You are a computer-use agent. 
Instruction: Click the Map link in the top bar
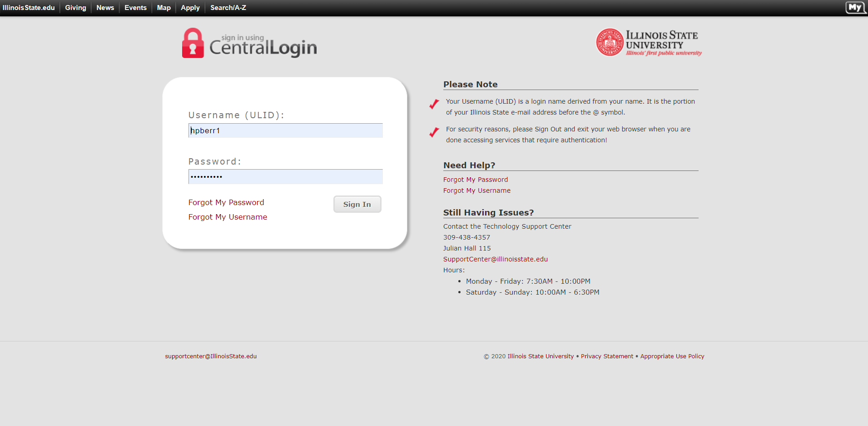click(164, 7)
